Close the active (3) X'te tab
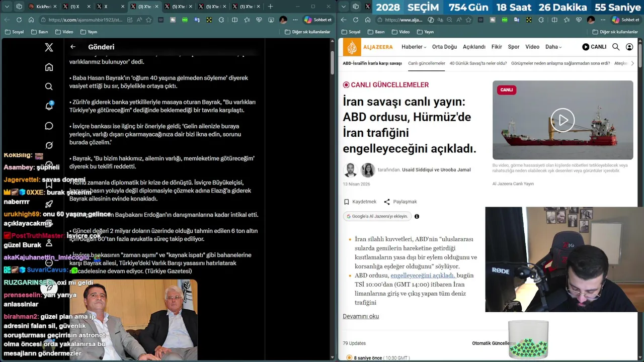Screen dimensions: 644x362 (156, 7)
